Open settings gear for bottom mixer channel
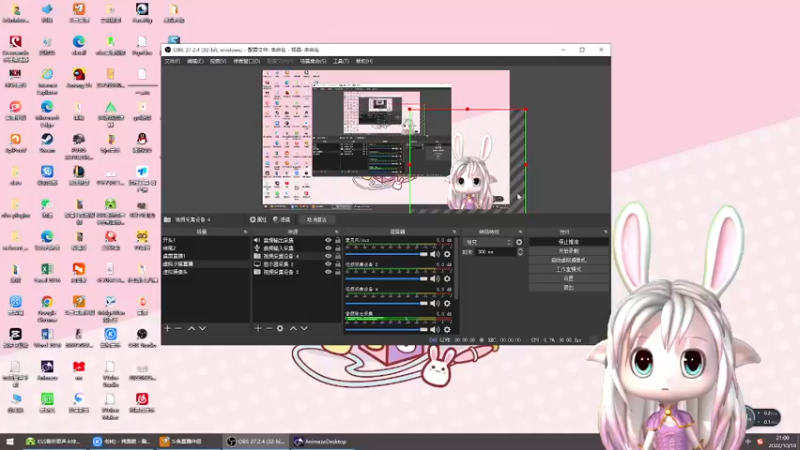Image resolution: width=800 pixels, height=450 pixels. (x=447, y=329)
